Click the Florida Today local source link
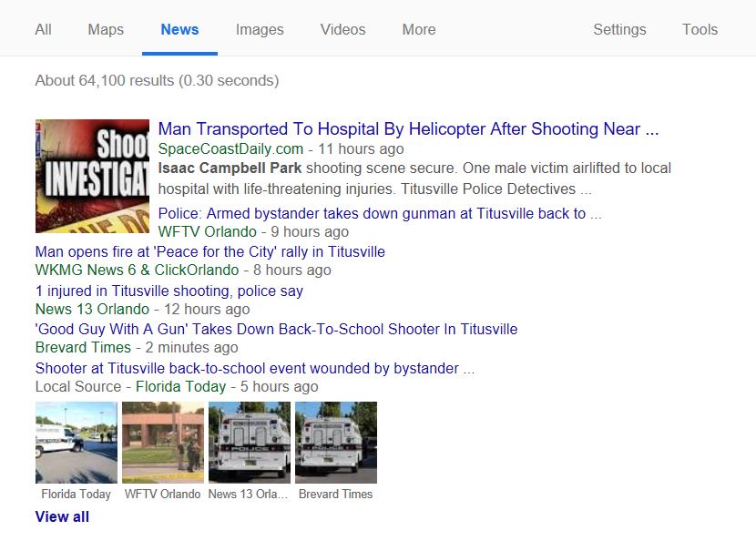This screenshot has width=756, height=541. (181, 387)
